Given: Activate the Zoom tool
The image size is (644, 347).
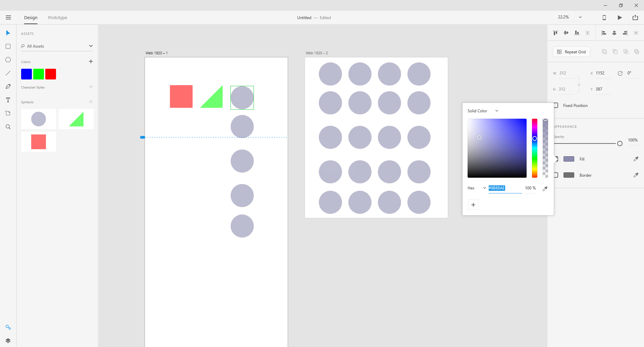Looking at the screenshot, I should (8, 126).
